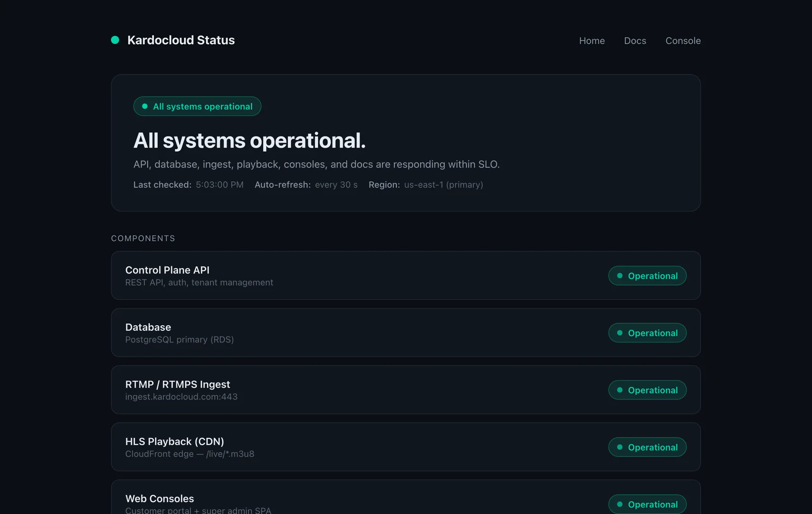Open the Docs nav link
This screenshot has height=514, width=812.
pos(635,41)
